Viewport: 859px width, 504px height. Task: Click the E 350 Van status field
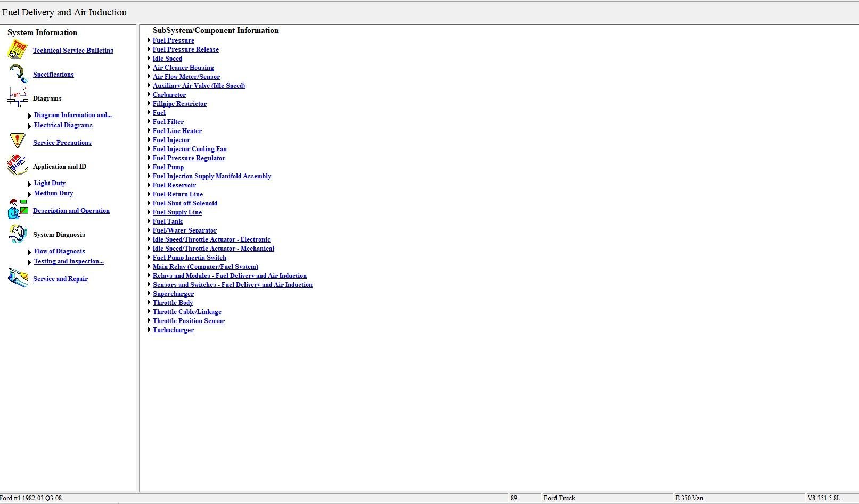pos(739,498)
